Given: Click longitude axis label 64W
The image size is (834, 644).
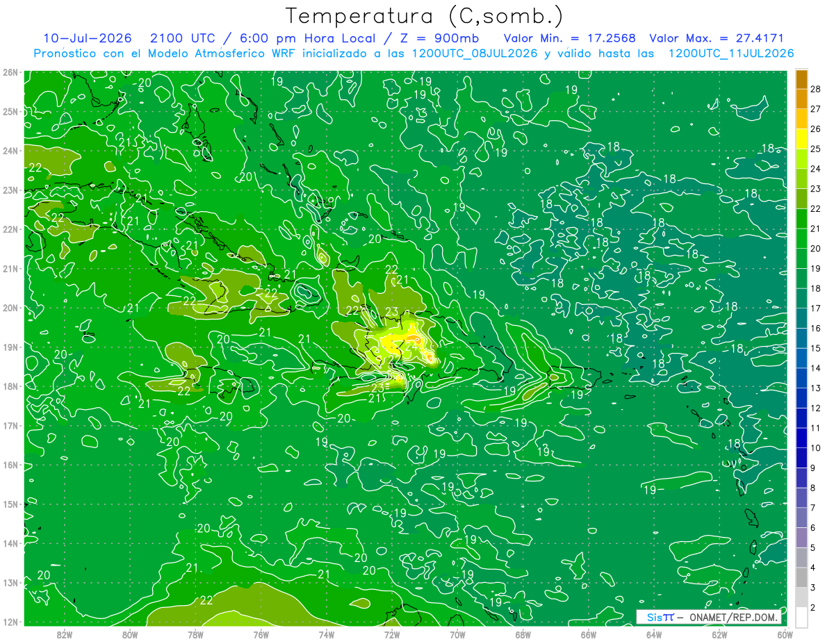Looking at the screenshot, I should [654, 634].
